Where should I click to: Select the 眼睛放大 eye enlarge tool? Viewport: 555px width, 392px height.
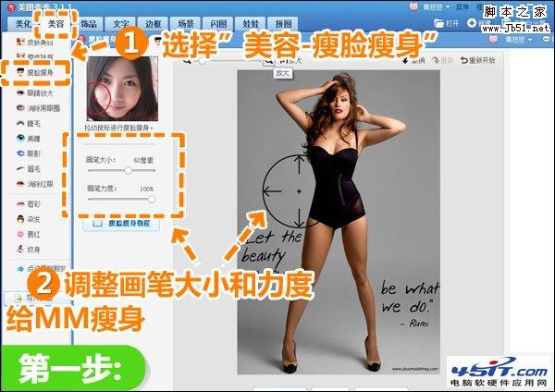click(35, 93)
